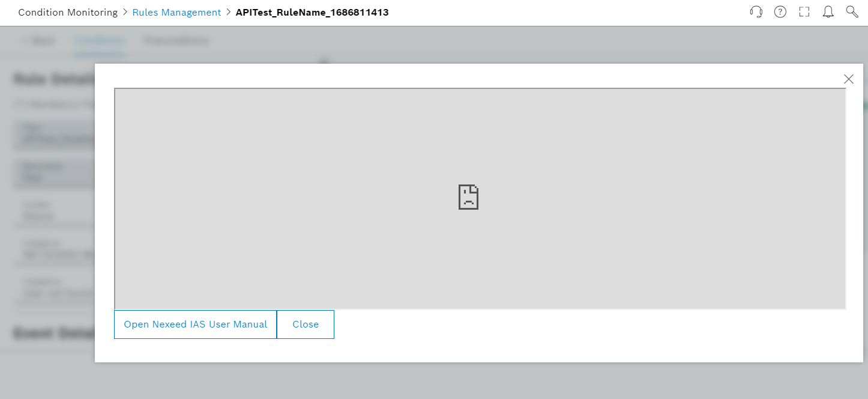Click the magnifier search icon
The width and height of the screenshot is (868, 399).
pos(852,12)
